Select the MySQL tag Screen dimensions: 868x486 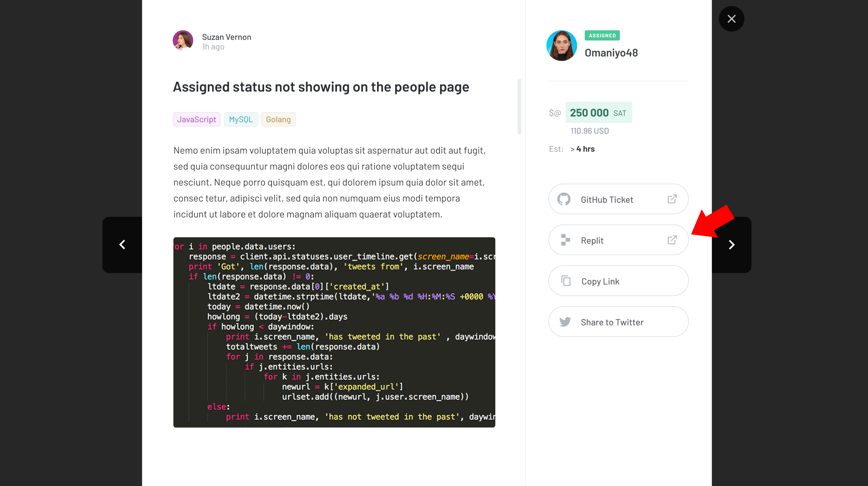241,119
